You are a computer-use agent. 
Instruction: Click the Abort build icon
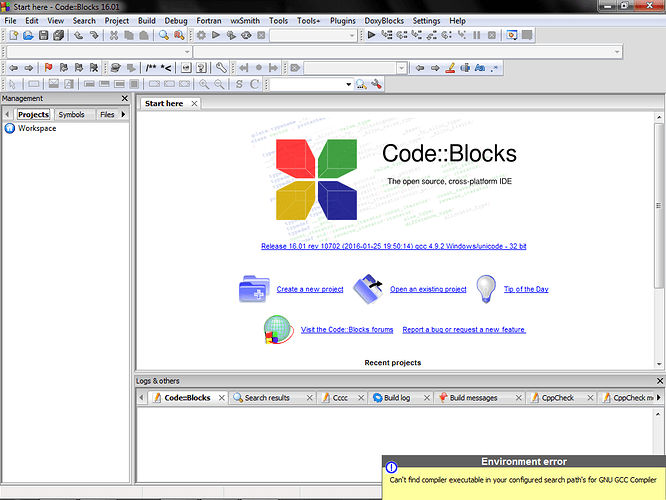(261, 35)
